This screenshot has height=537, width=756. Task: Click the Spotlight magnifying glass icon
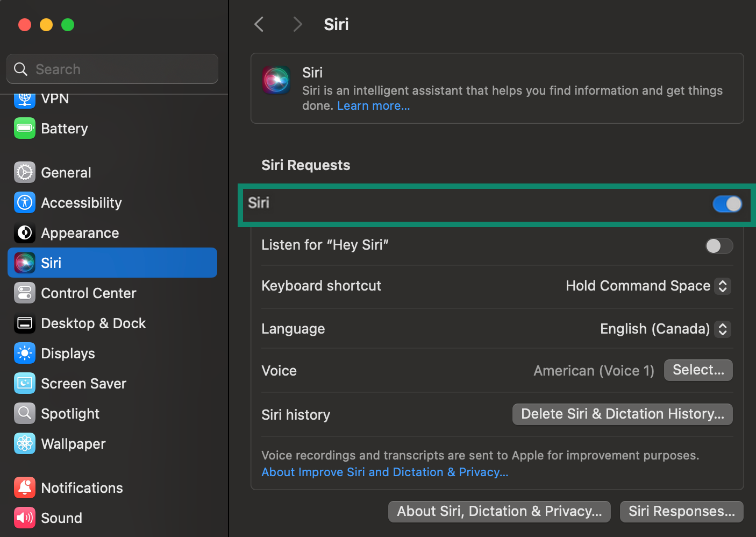(25, 413)
